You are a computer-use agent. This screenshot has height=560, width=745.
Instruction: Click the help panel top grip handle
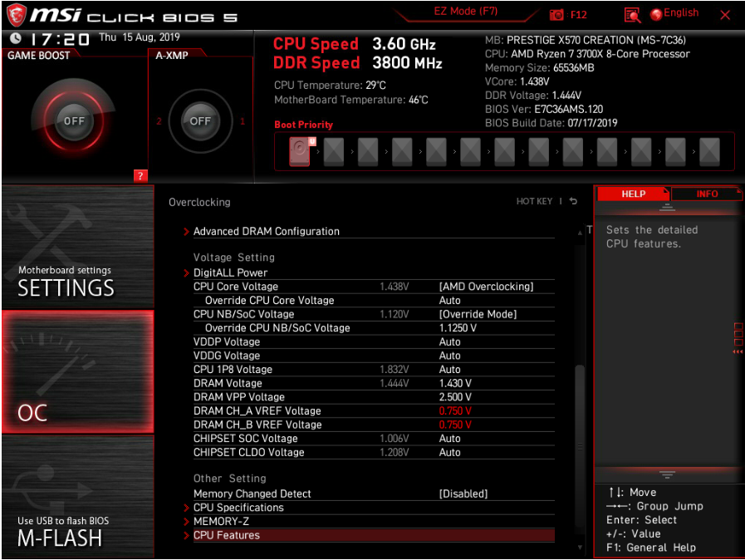[x=667, y=207]
